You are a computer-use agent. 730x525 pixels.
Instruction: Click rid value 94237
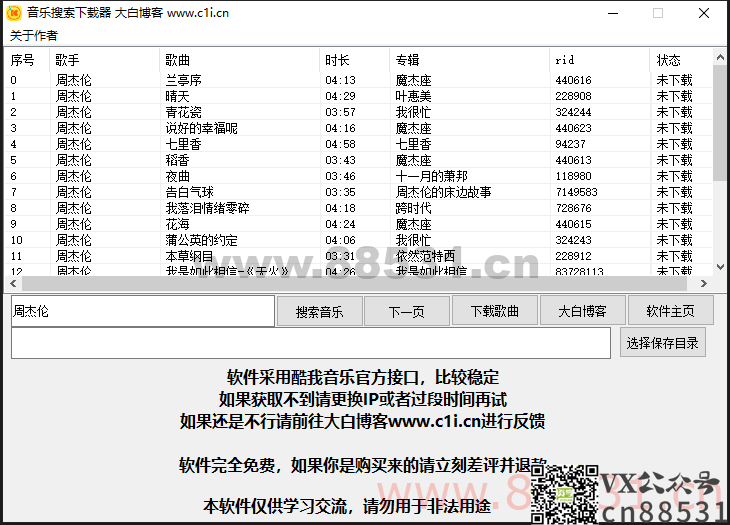pyautogui.click(x=570, y=144)
